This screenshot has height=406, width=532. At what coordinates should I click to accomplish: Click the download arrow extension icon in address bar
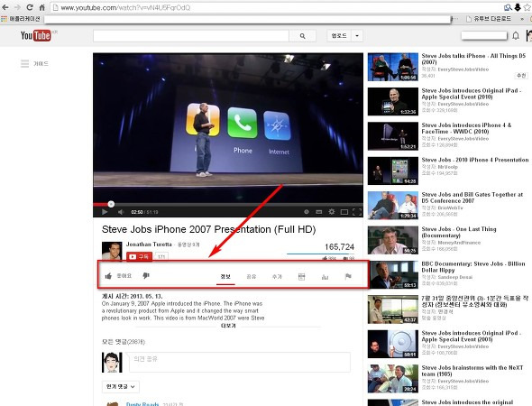point(518,7)
